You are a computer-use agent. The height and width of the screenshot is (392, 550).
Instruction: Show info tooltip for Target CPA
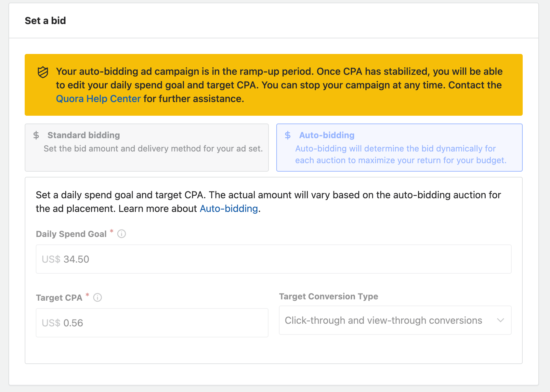point(98,297)
